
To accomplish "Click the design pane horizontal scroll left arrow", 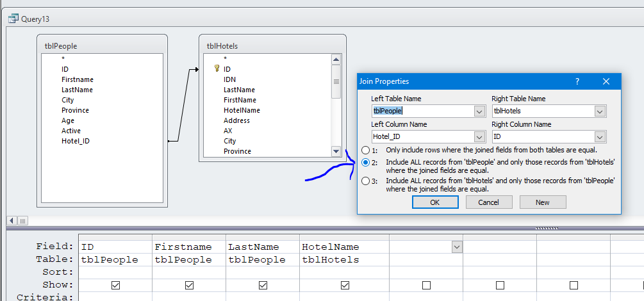I will click(x=12, y=220).
